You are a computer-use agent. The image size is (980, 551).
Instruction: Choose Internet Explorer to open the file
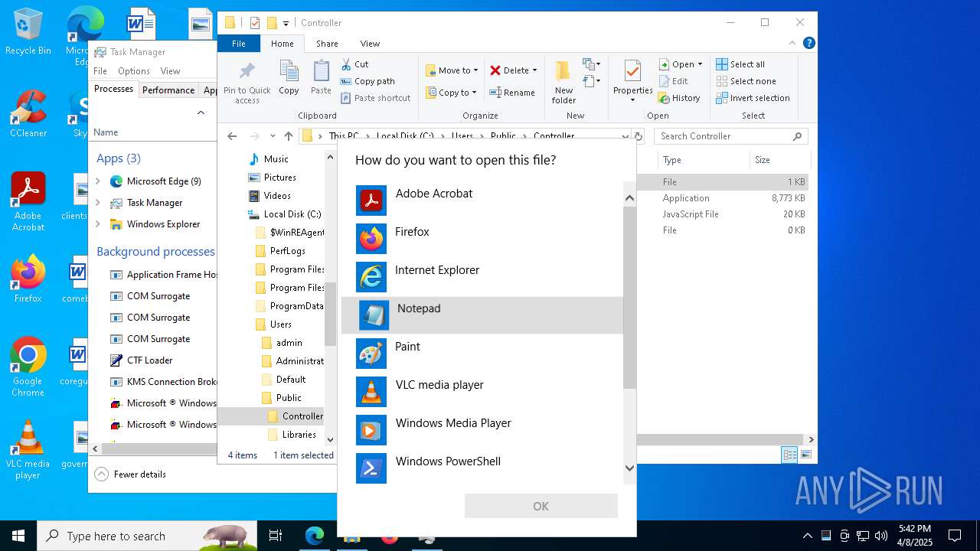point(482,277)
